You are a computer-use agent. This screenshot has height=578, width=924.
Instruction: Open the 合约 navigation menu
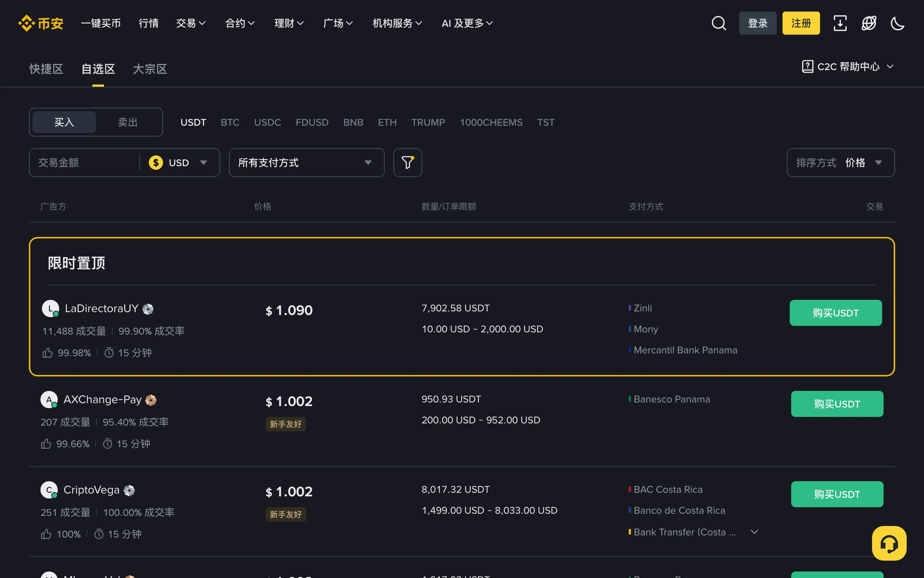pos(240,23)
